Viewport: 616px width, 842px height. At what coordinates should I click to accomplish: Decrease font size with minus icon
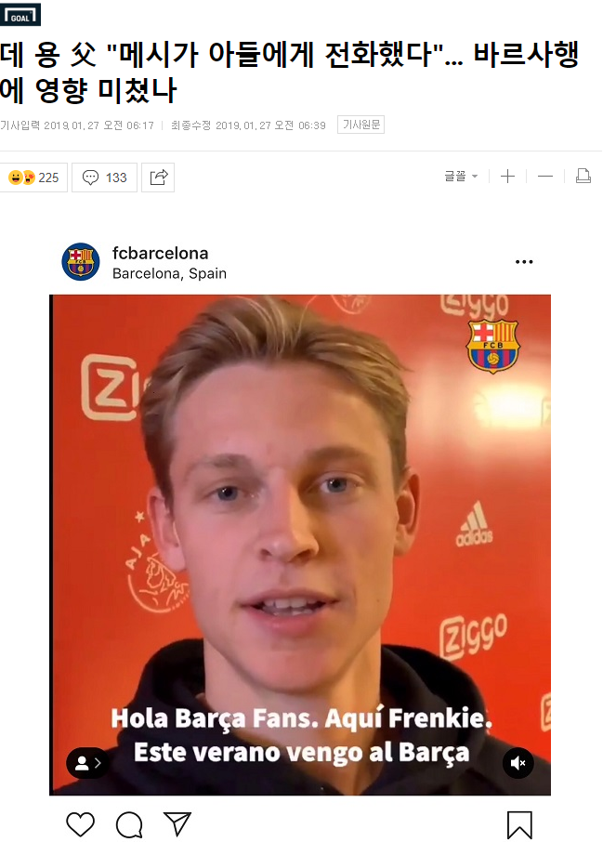coord(545,177)
